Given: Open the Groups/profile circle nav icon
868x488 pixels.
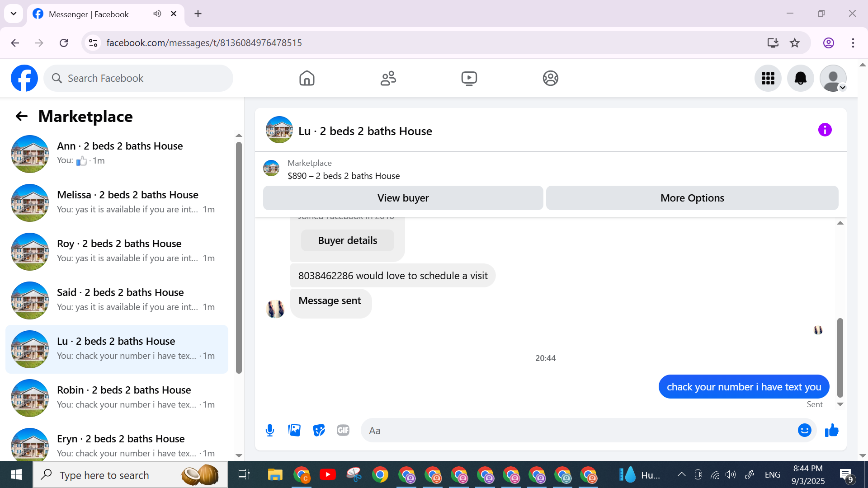Looking at the screenshot, I should point(551,78).
